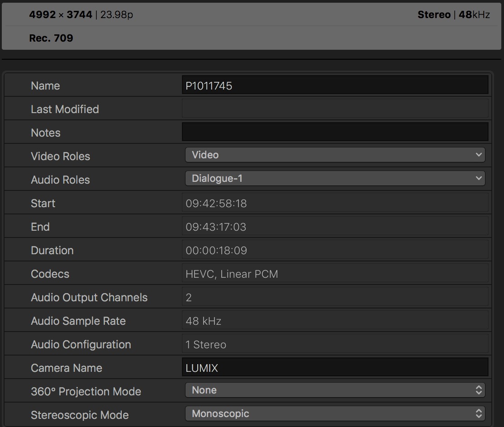Click the Video Roles row label
504x427 pixels.
click(x=60, y=157)
